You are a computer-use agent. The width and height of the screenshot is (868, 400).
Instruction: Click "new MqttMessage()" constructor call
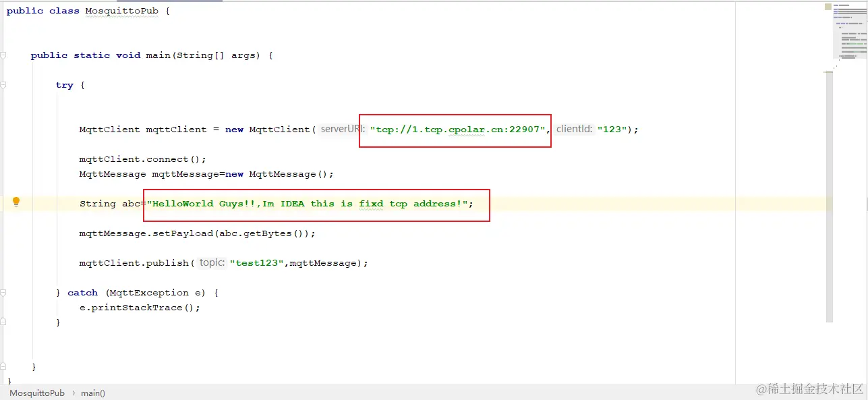pos(277,174)
